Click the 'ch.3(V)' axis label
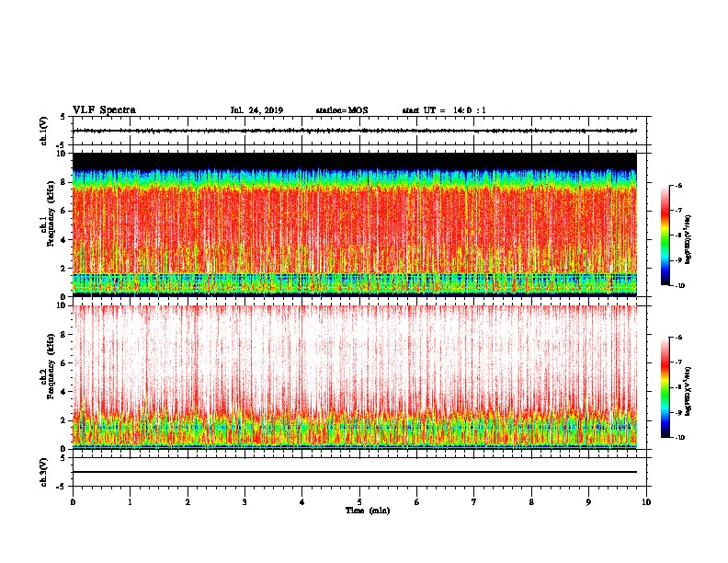The width and height of the screenshot is (728, 563). point(43,472)
